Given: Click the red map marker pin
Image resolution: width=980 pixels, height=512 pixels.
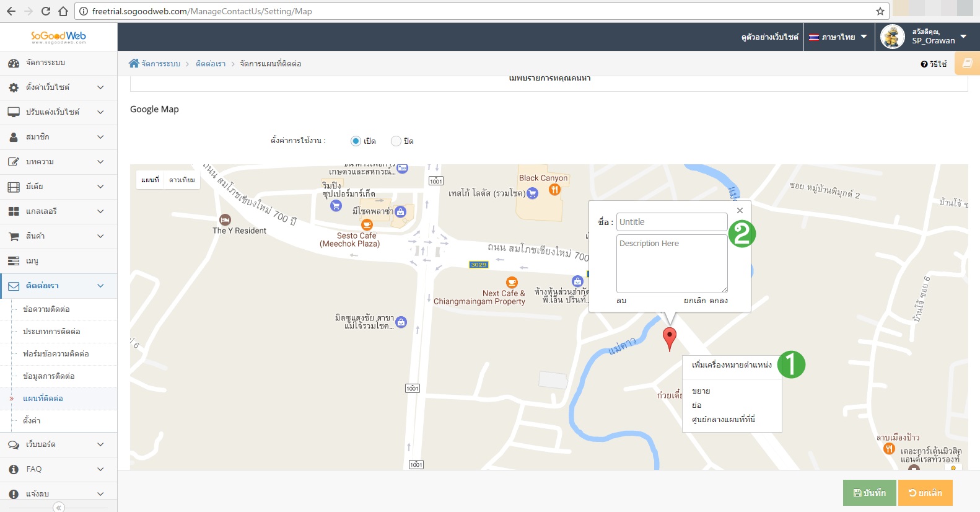Looking at the screenshot, I should [x=669, y=340].
